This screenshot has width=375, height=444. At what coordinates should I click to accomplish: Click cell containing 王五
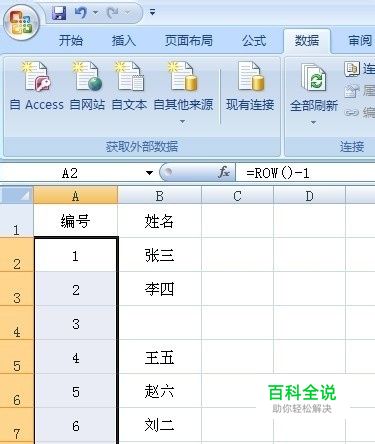[160, 357]
